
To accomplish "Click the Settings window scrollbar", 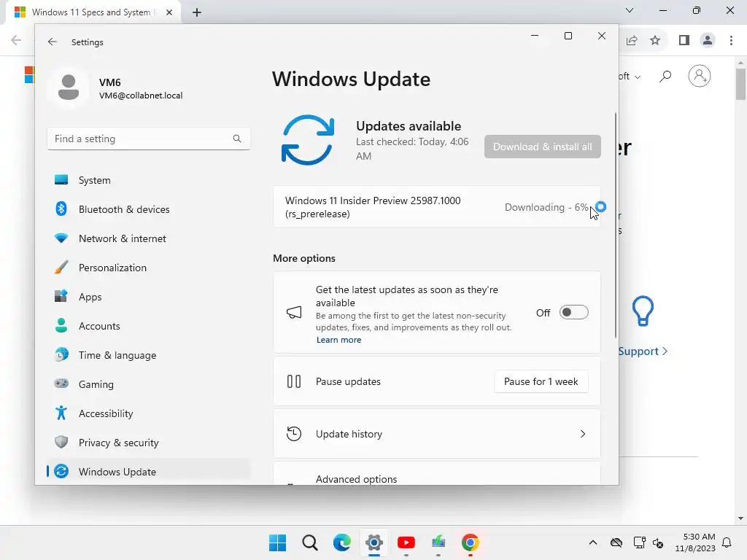I will tap(616, 225).
